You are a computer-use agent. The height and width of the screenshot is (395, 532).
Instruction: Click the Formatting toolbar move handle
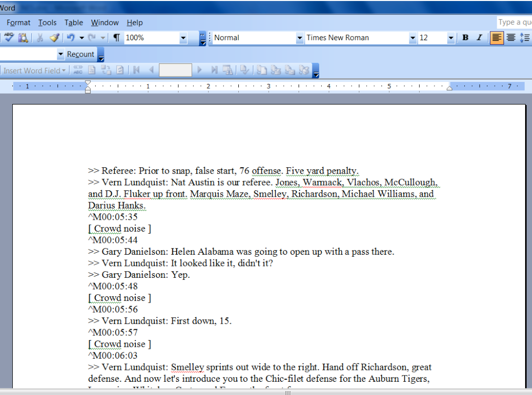[x=210, y=37]
